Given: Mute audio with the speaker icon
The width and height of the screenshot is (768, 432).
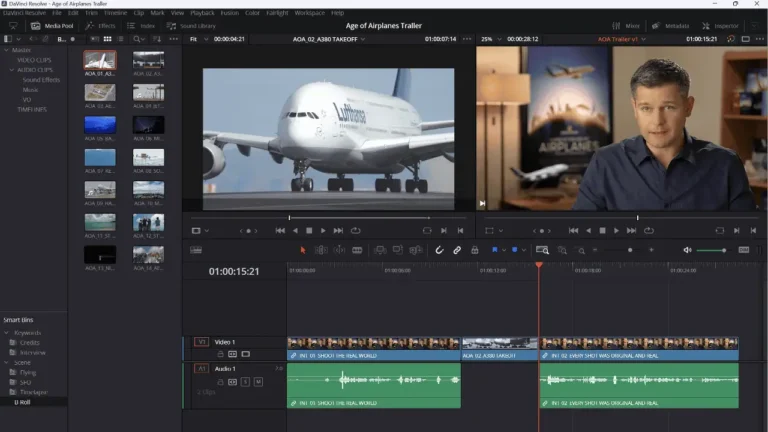Looking at the screenshot, I should pos(687,250).
